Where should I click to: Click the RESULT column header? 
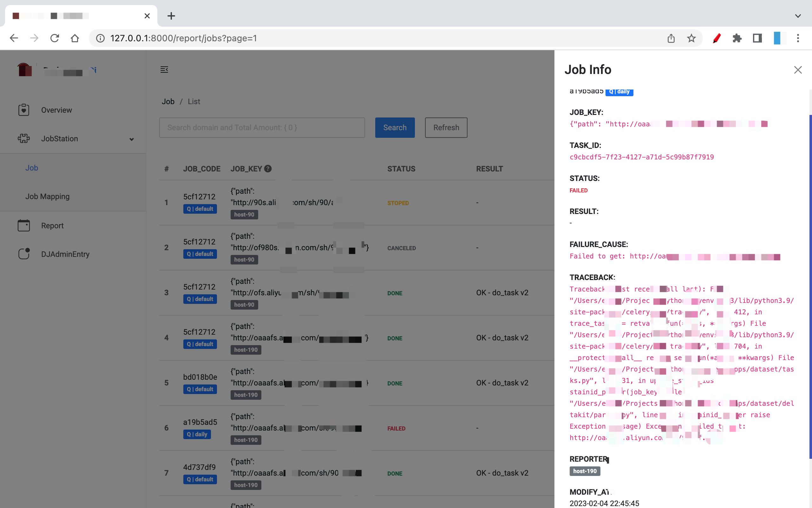click(x=489, y=169)
